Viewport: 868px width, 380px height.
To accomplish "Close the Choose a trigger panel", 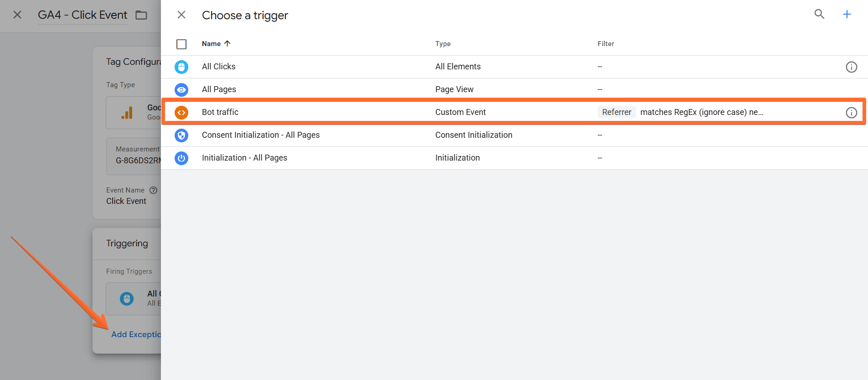I will point(181,15).
